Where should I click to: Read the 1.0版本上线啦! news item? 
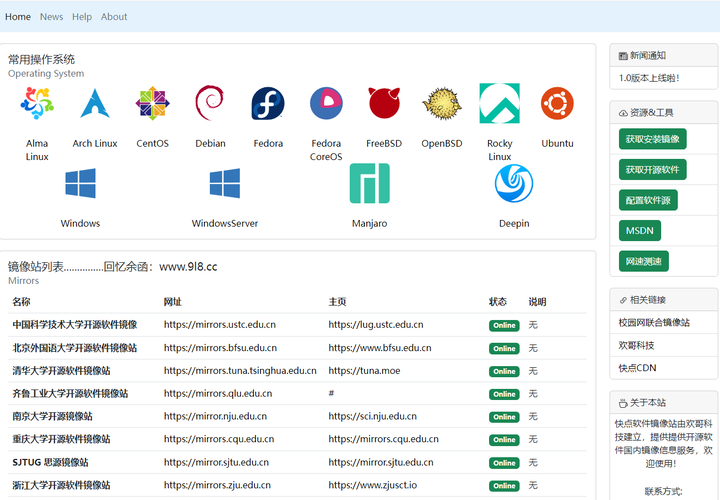click(x=649, y=78)
